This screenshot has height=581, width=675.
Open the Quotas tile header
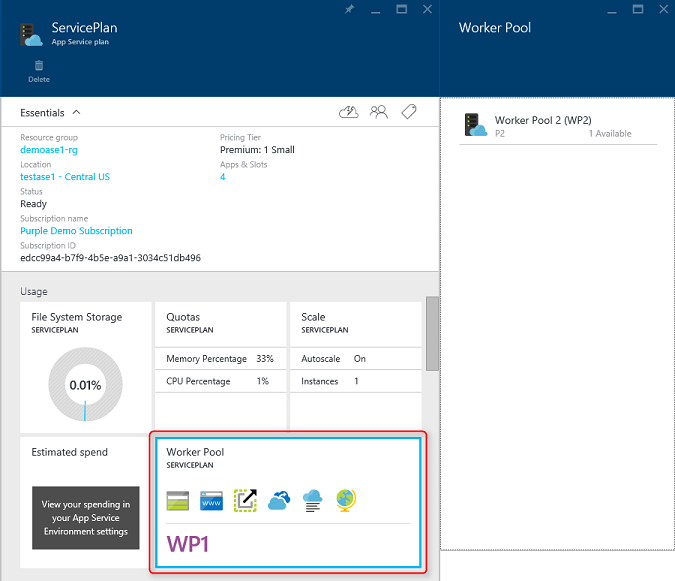coord(220,324)
